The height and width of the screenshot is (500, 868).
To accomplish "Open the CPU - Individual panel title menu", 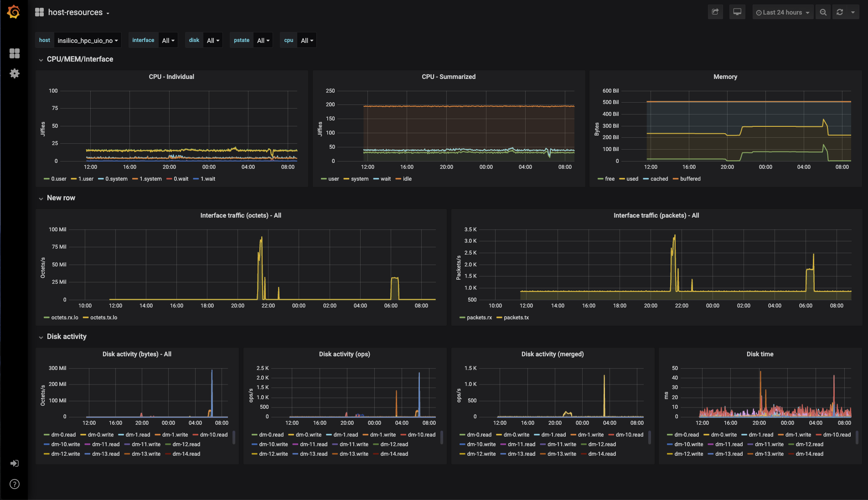I will pos(171,77).
